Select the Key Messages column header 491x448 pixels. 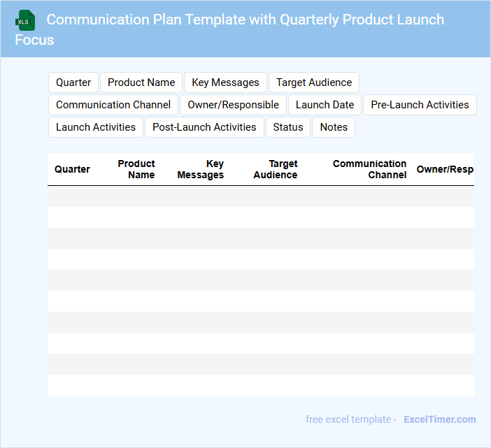tap(201, 169)
